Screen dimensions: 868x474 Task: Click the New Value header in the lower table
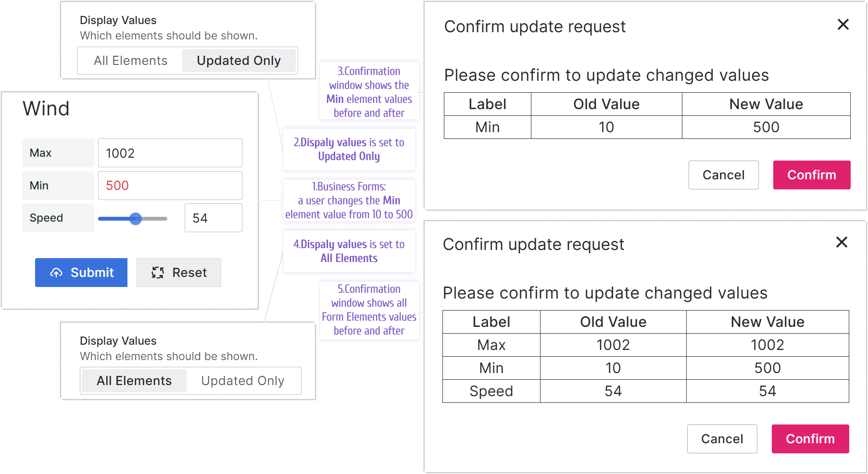(x=767, y=322)
